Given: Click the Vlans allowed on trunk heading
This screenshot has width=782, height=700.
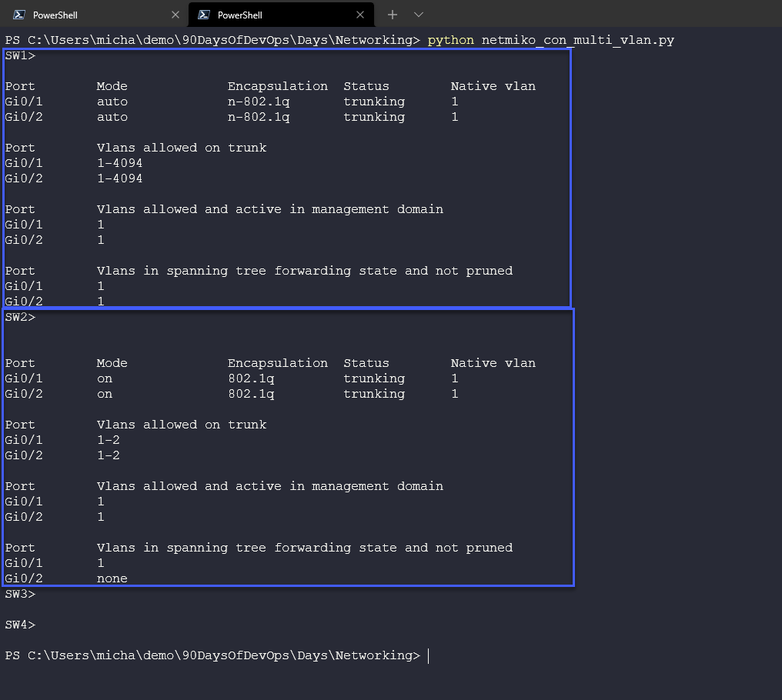Looking at the screenshot, I should [182, 148].
